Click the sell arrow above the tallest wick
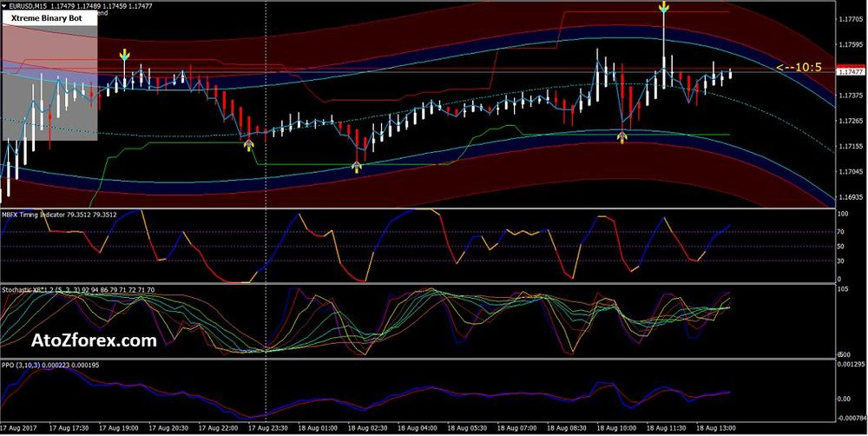The image size is (868, 436). pos(664,9)
